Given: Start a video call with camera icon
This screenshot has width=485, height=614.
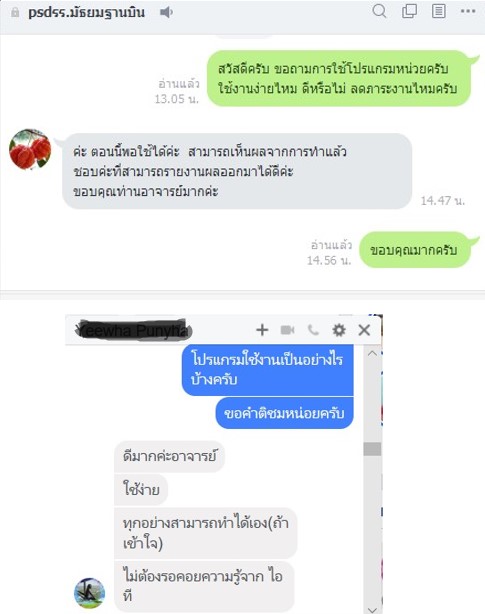Looking at the screenshot, I should 287,330.
